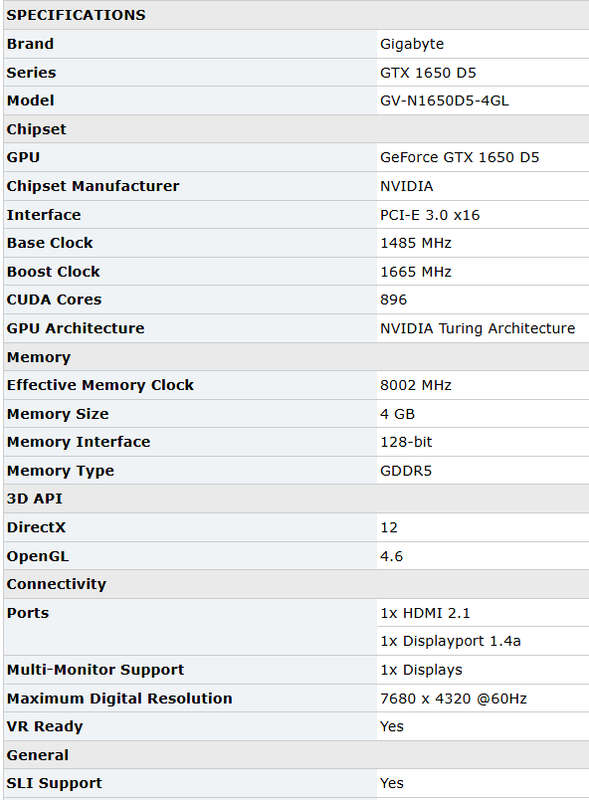Select the Yes value for VR Ready
The image size is (589, 800).
click(x=392, y=727)
